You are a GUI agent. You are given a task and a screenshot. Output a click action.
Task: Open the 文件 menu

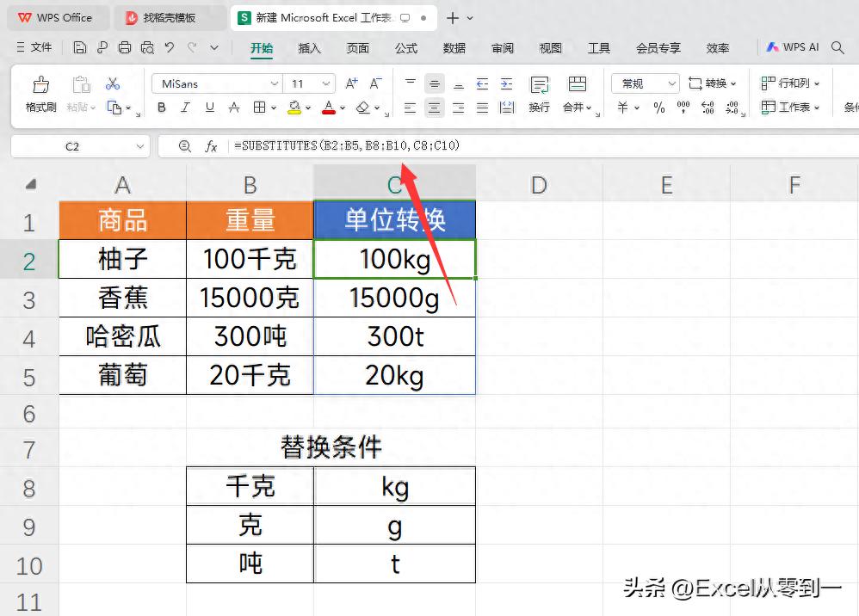click(34, 47)
